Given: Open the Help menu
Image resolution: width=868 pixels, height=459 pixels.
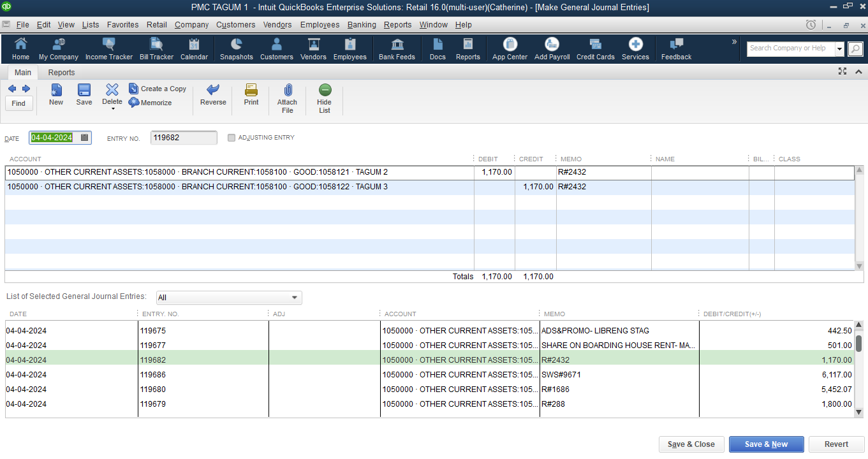Looking at the screenshot, I should (464, 25).
